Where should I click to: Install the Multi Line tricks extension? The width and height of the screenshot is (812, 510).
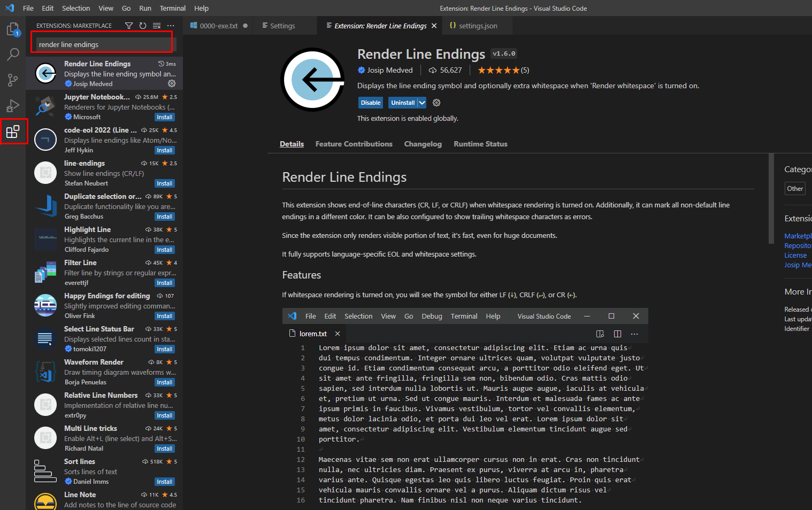165,449
